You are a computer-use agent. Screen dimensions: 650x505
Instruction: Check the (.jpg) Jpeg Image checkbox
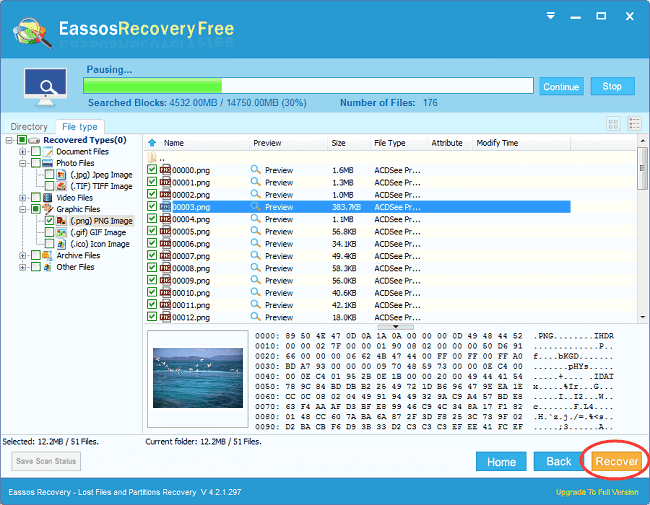click(x=49, y=175)
